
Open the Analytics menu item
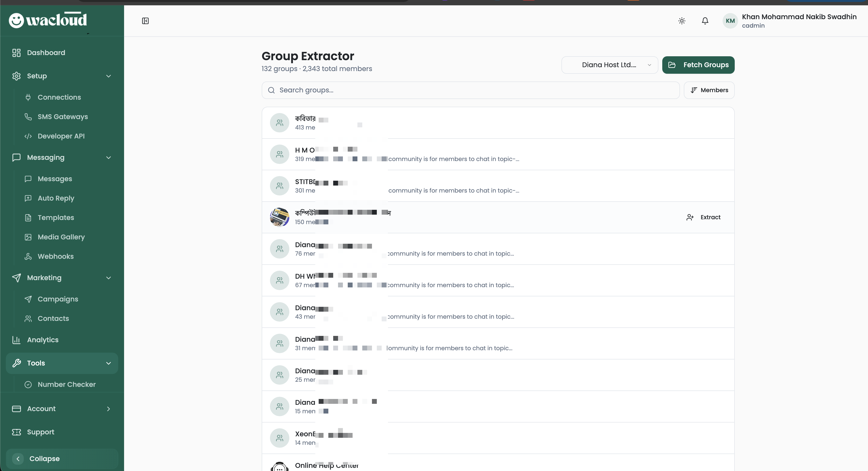pos(42,340)
